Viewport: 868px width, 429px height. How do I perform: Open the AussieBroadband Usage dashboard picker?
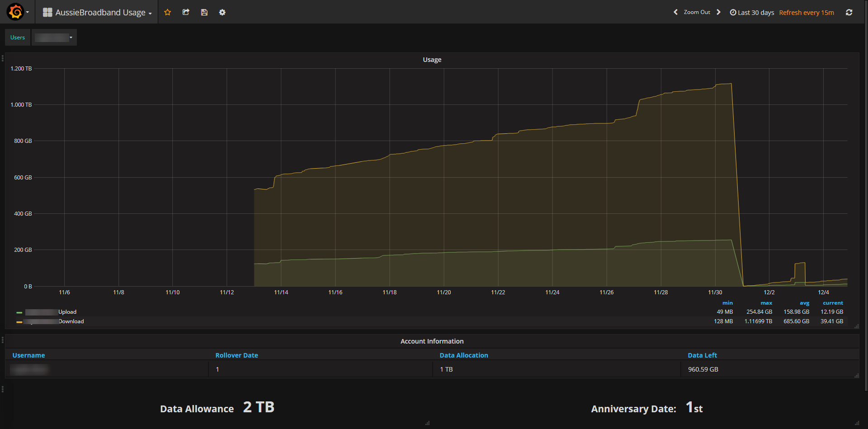pos(97,12)
